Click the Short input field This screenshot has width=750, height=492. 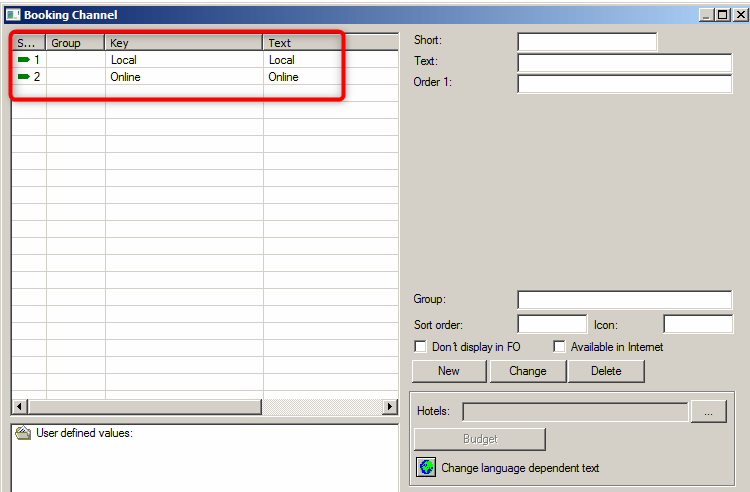pos(587,41)
